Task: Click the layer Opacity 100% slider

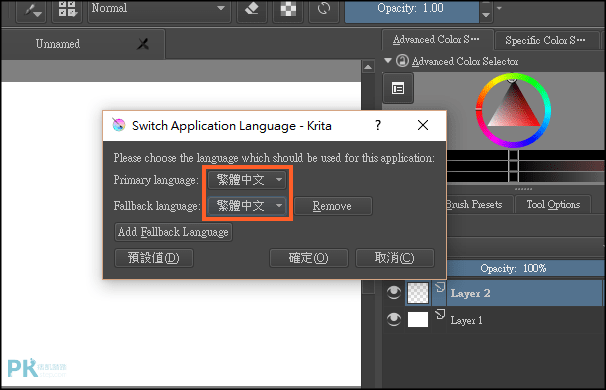Action: 525,268
